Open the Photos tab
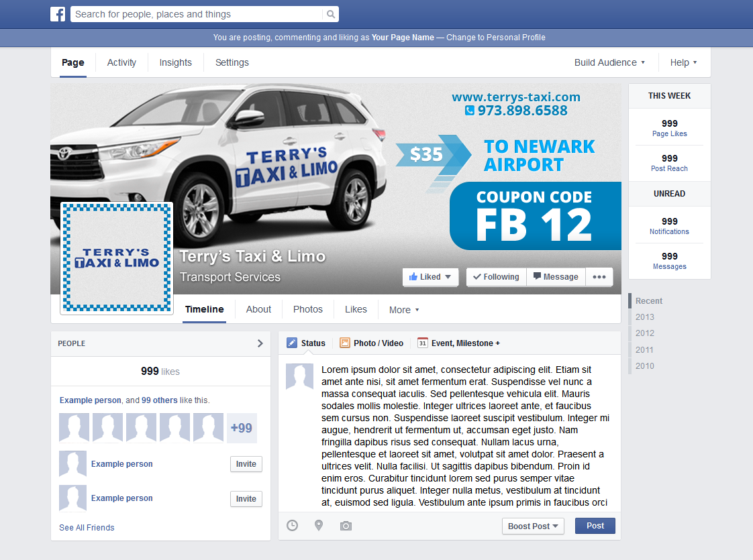753x560 pixels. coord(307,309)
